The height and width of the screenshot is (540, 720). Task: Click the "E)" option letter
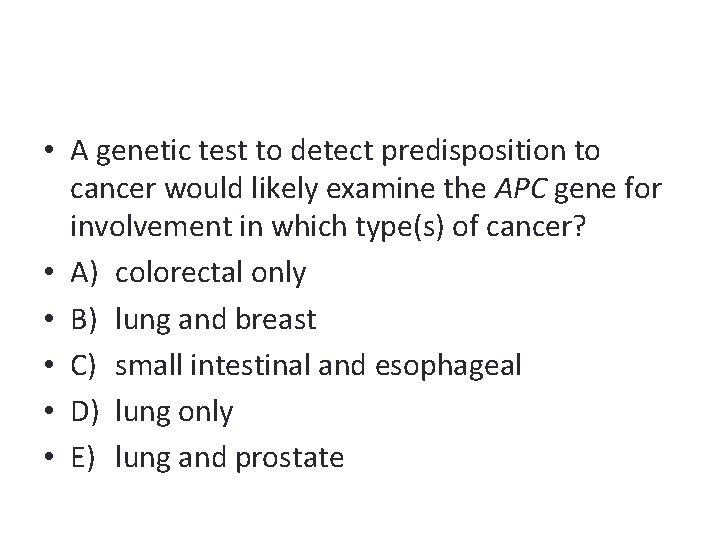[84, 458]
